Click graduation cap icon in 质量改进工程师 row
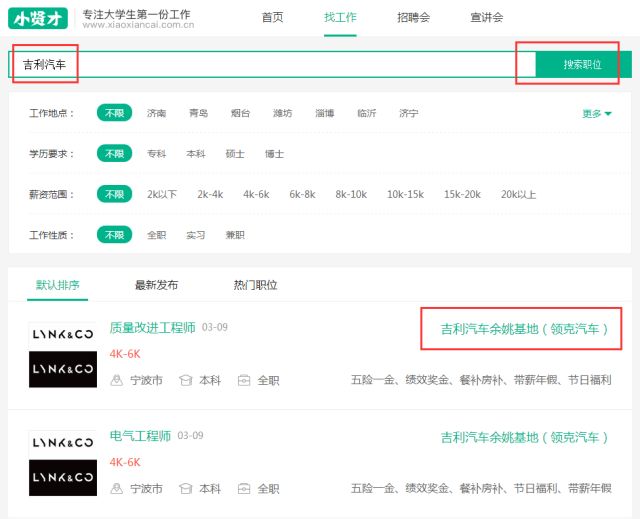The height and width of the screenshot is (519, 640). pyautogui.click(x=185, y=381)
